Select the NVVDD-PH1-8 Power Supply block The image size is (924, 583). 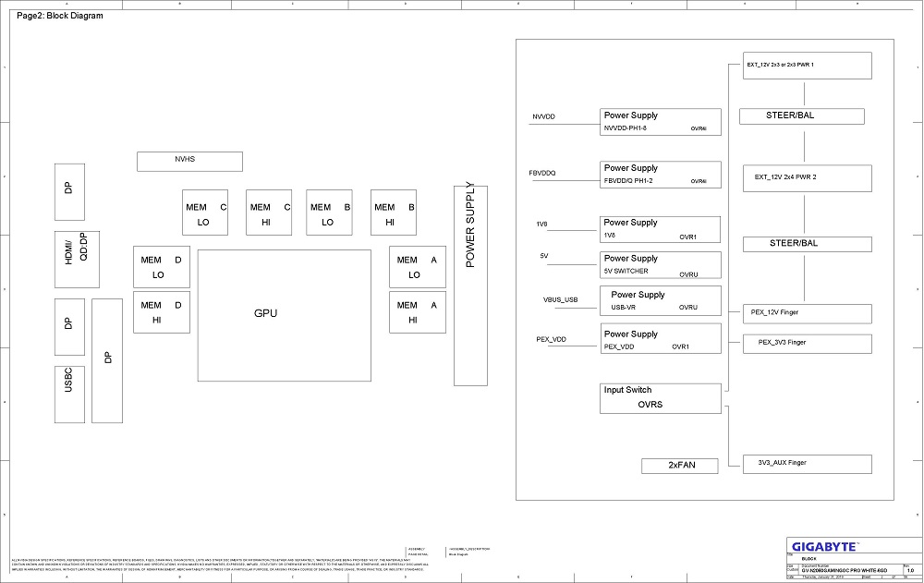coord(660,122)
